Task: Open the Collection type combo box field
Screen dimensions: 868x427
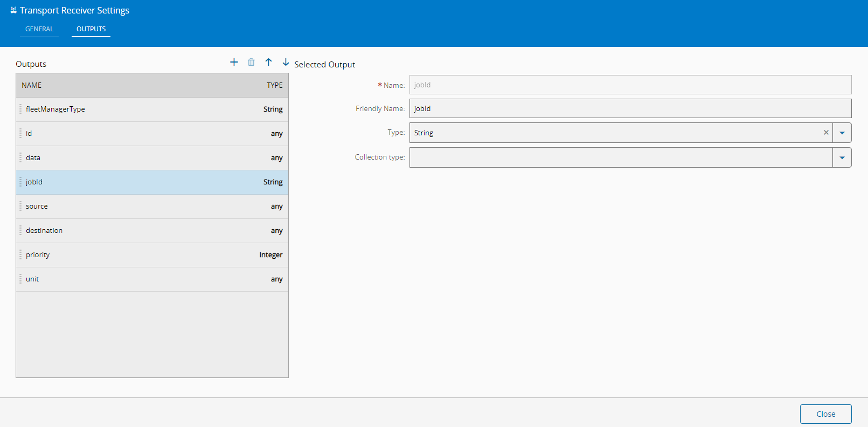Action: coord(621,157)
